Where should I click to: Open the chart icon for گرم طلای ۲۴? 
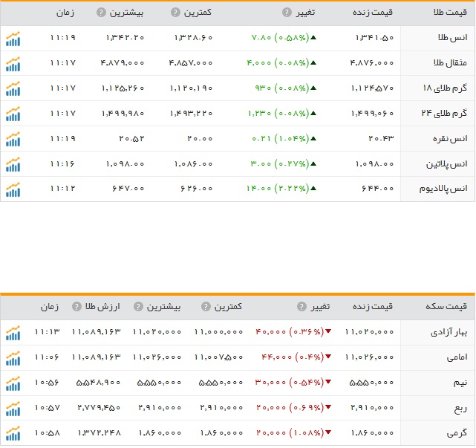(13, 114)
